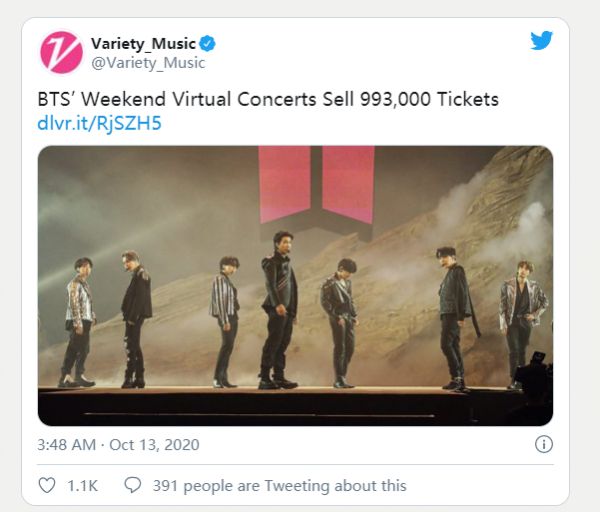Click the @Variety_Music handle
Viewport: 600px width, 512px height.
click(148, 62)
